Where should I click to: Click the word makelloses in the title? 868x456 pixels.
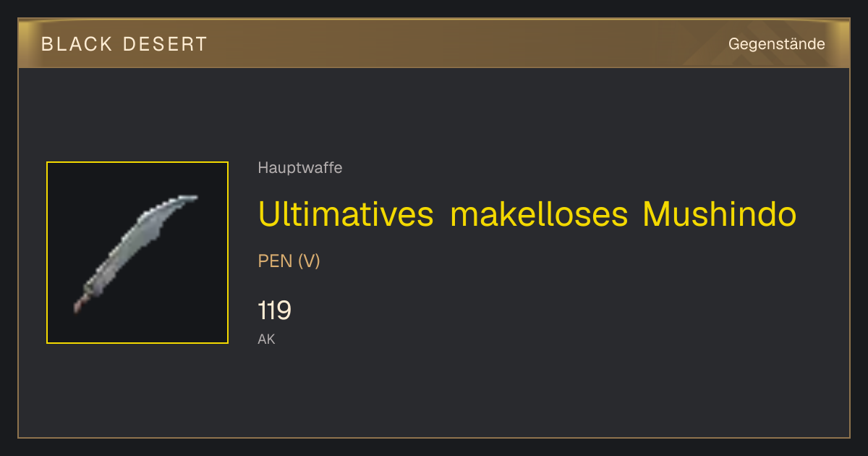(x=538, y=214)
